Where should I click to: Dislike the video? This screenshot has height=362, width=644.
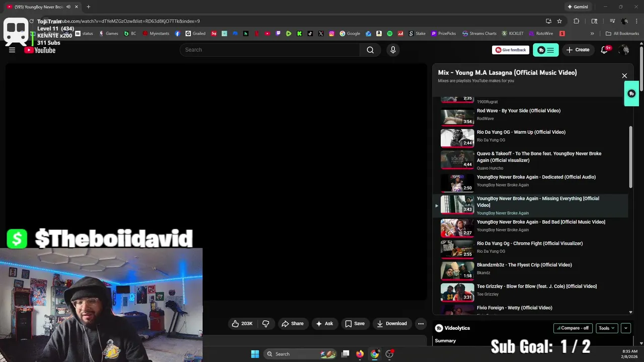click(x=266, y=323)
